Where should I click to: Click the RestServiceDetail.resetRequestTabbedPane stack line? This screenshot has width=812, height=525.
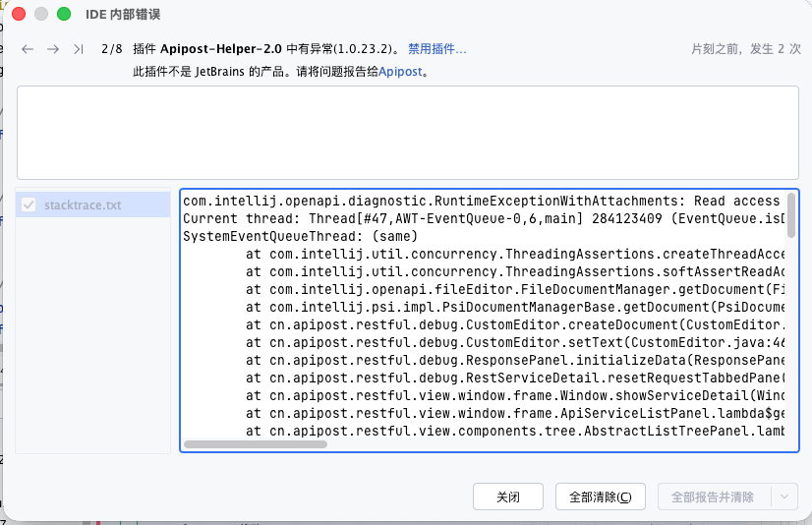click(515, 378)
